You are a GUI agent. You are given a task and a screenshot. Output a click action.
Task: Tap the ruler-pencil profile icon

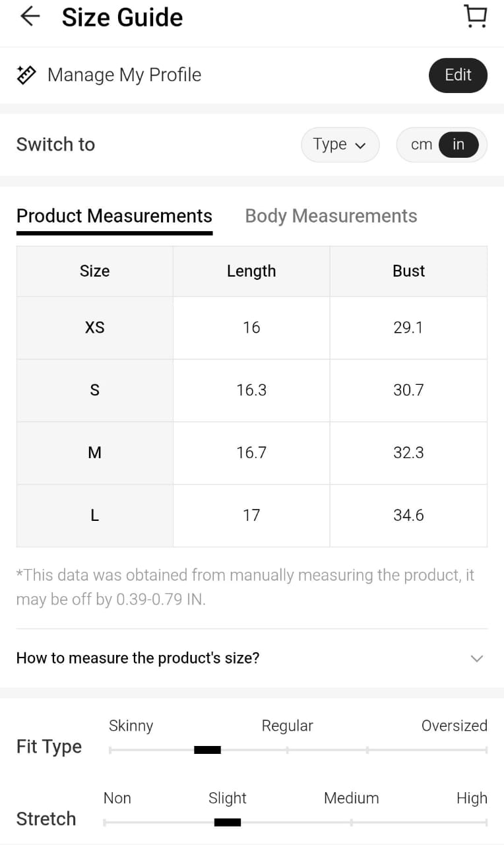26,75
